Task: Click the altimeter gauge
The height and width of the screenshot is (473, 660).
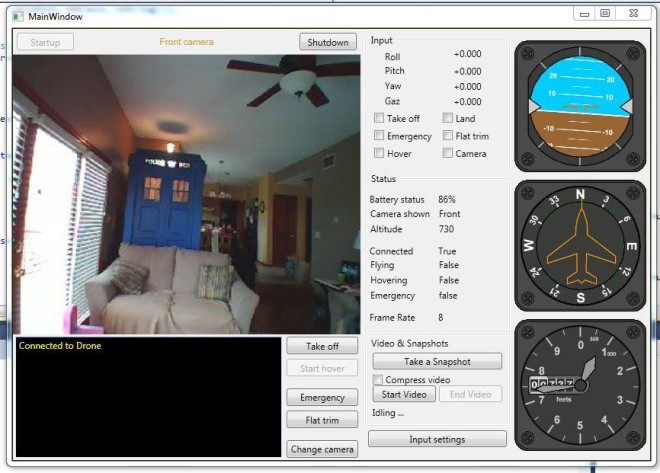Action: pos(580,385)
